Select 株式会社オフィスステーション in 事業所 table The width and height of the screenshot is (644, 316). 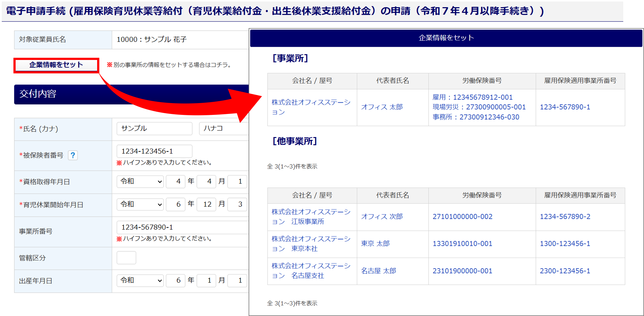tap(311, 107)
